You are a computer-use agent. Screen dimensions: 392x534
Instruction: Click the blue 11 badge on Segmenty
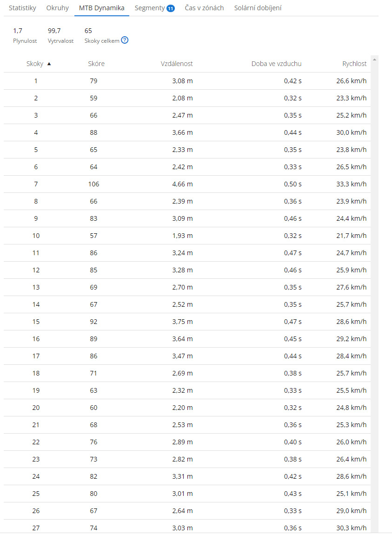(x=170, y=8)
